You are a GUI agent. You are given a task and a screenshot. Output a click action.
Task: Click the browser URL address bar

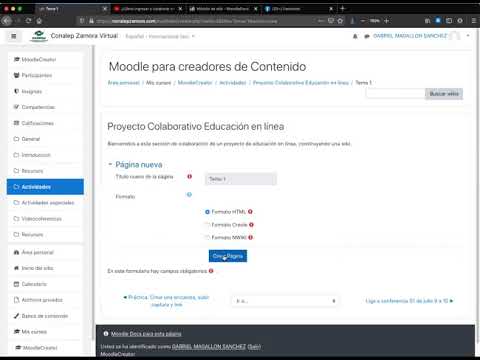pos(200,21)
